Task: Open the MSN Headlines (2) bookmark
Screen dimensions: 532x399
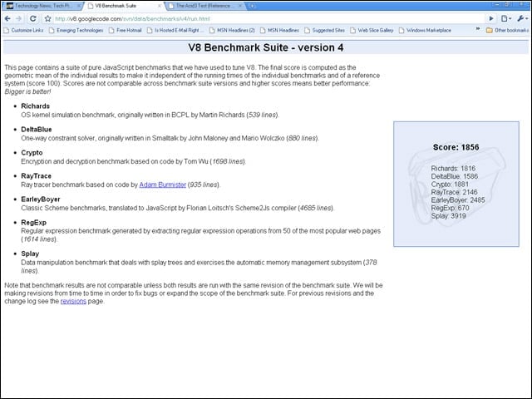Action: pyautogui.click(x=232, y=30)
